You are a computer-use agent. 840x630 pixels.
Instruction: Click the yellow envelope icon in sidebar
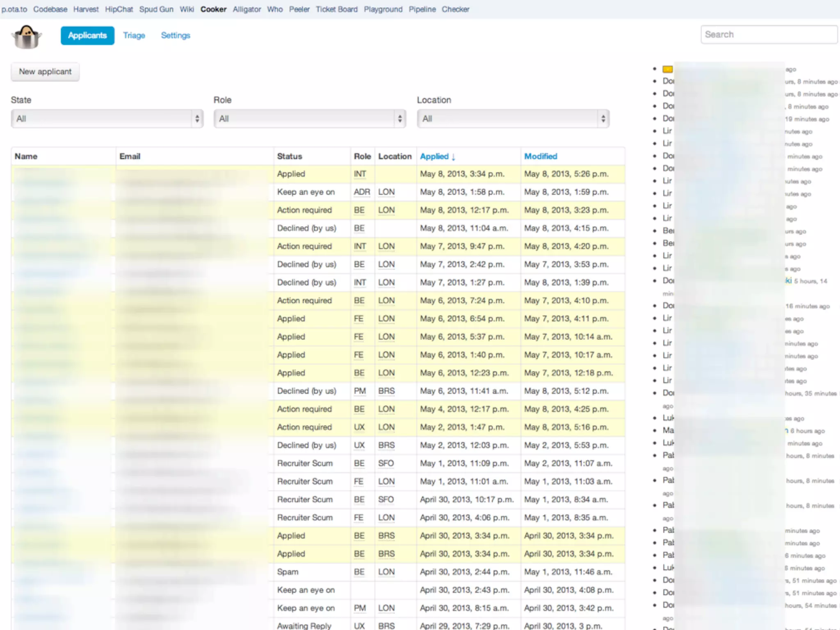coord(668,69)
